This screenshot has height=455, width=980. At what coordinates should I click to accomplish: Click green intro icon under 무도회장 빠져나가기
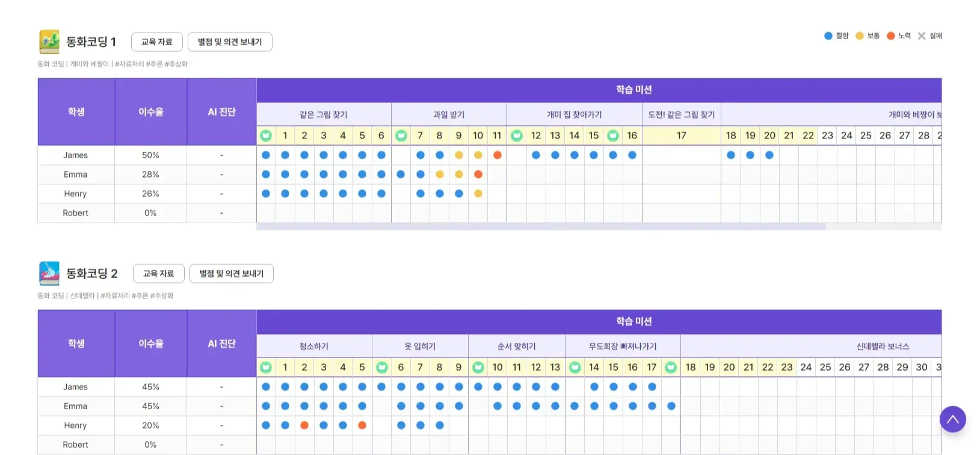(575, 368)
